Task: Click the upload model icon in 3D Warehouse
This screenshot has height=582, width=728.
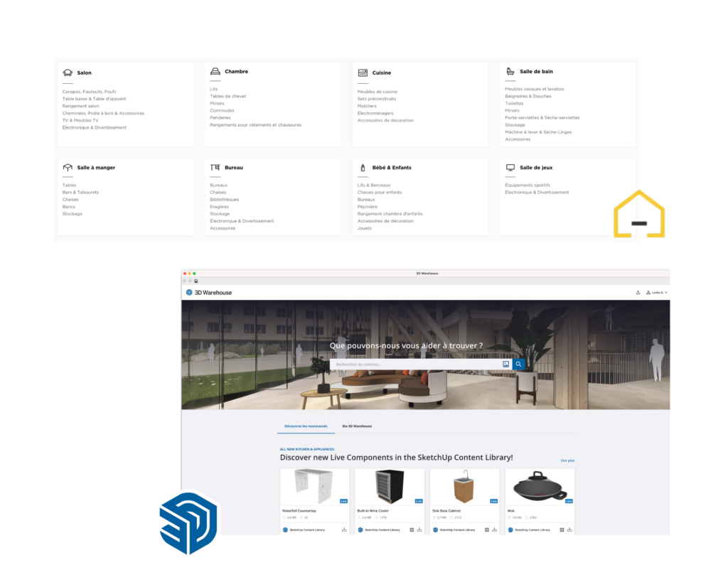Action: pos(638,292)
